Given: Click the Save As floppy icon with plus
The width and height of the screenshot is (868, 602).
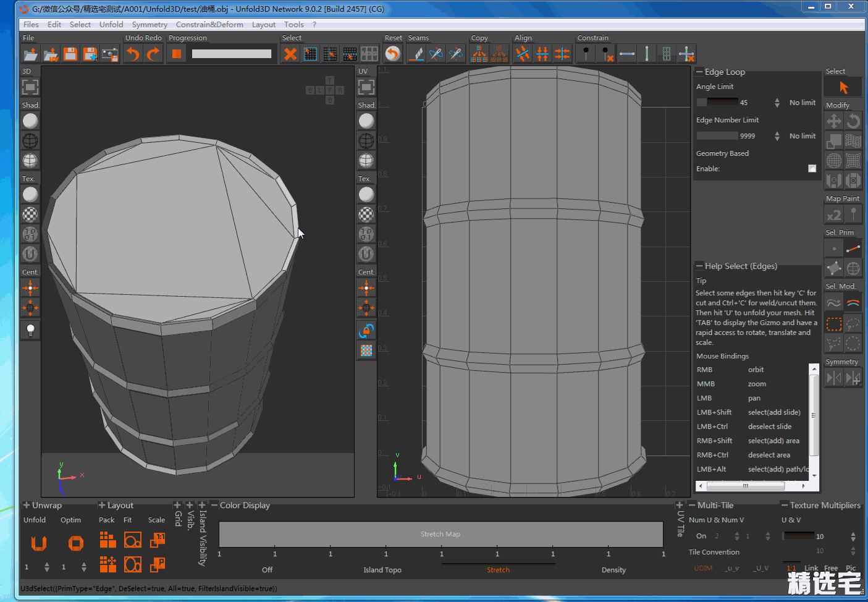Looking at the screenshot, I should pos(90,54).
